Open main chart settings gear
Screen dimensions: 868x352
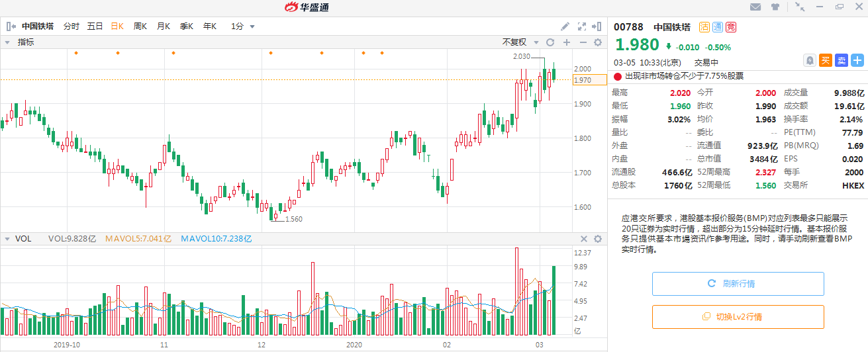coord(598,42)
